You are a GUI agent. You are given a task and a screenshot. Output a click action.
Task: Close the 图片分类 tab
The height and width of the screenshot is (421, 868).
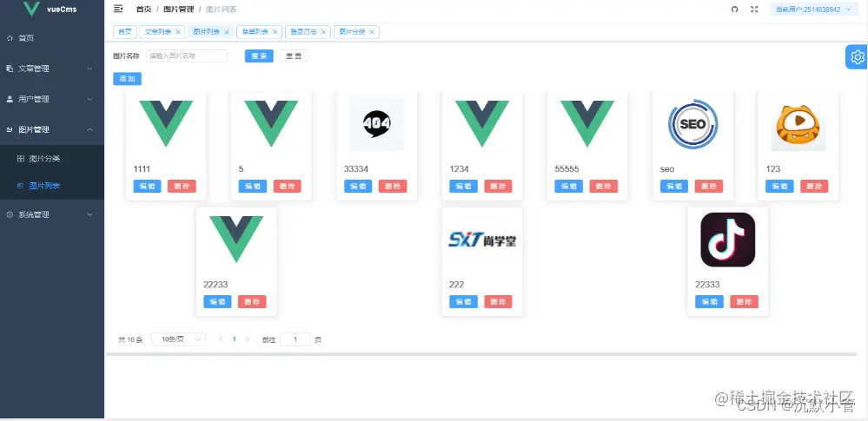click(x=372, y=32)
